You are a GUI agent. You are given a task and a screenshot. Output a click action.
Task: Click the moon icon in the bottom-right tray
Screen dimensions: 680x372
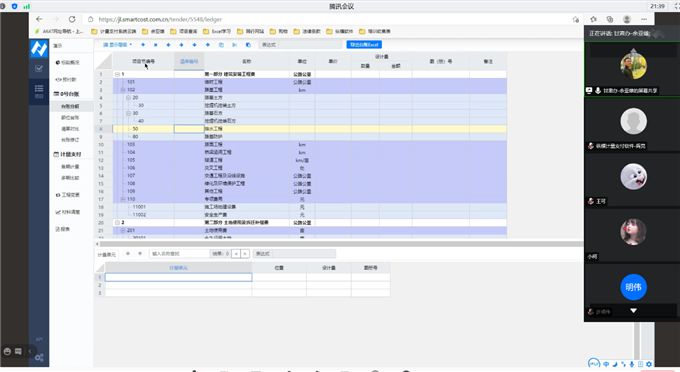(x=615, y=364)
